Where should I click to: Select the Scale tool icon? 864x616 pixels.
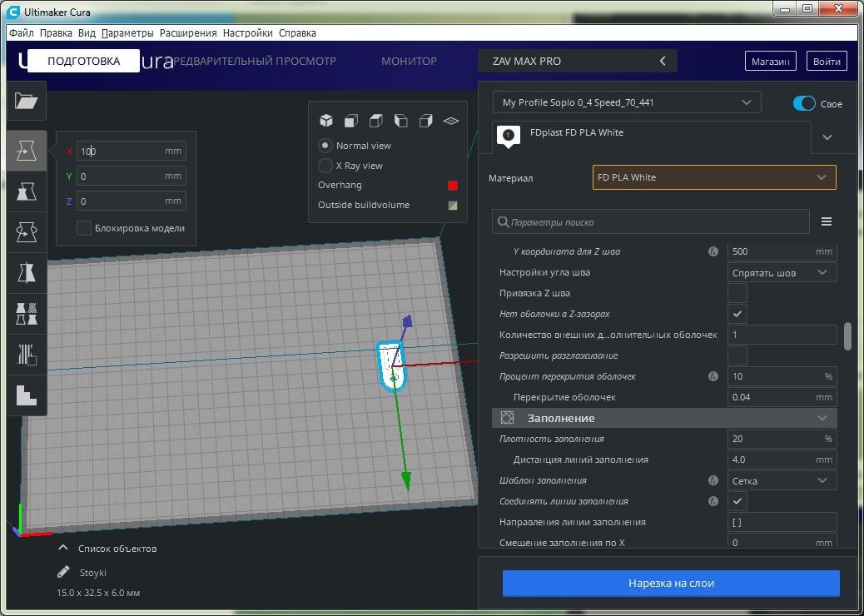(x=27, y=191)
